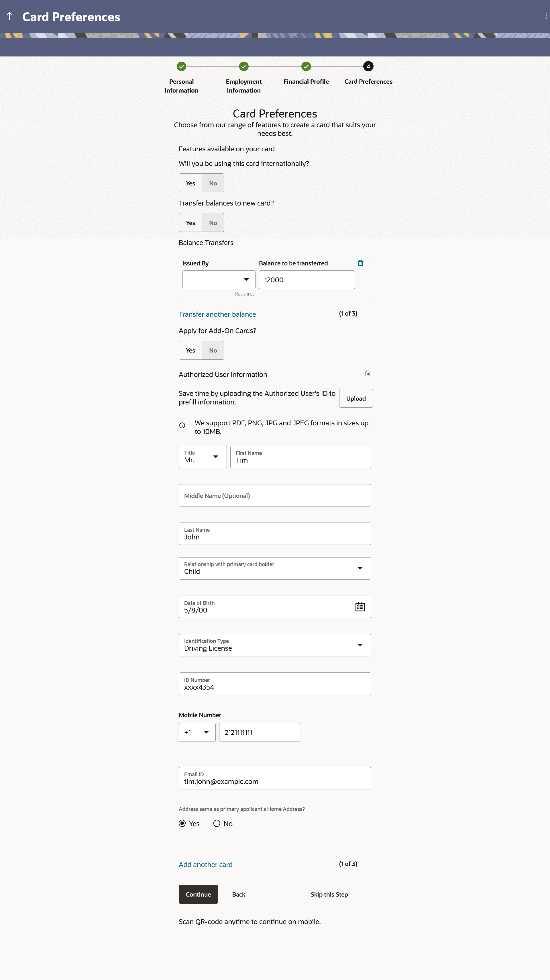Viewport: 550px width, 980px height.
Task: Click the Financial Profile completed step icon
Action: click(x=306, y=66)
